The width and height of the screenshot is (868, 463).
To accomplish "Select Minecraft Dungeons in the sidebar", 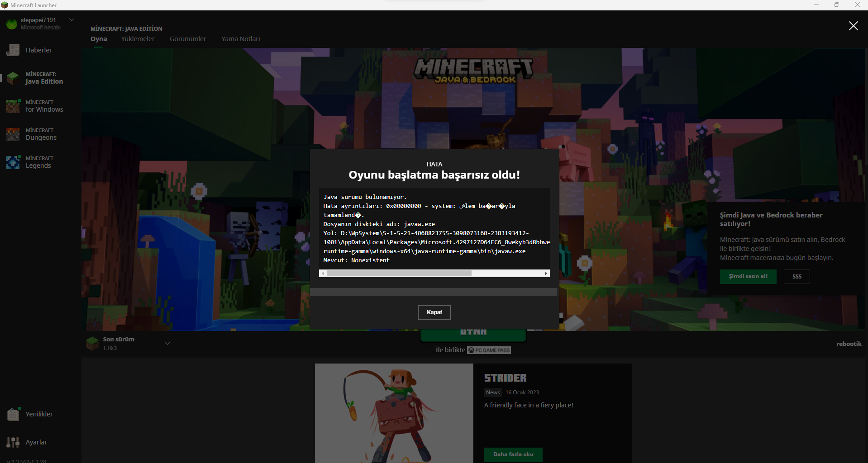I will 41,134.
